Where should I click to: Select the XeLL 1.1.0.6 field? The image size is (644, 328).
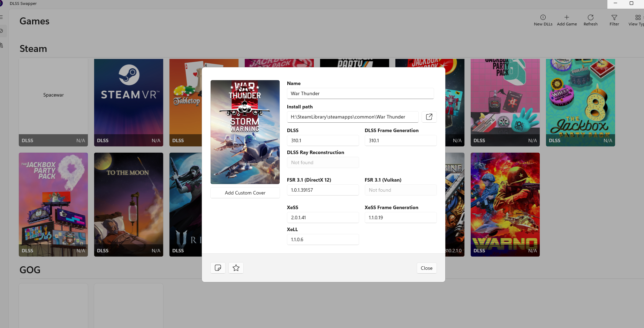(323, 239)
